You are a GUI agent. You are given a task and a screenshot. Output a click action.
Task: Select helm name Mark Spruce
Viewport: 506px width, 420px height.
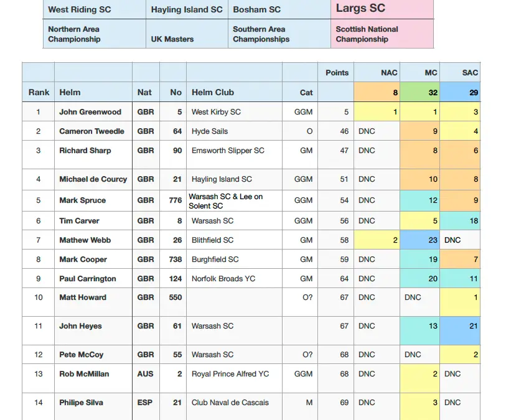82,200
